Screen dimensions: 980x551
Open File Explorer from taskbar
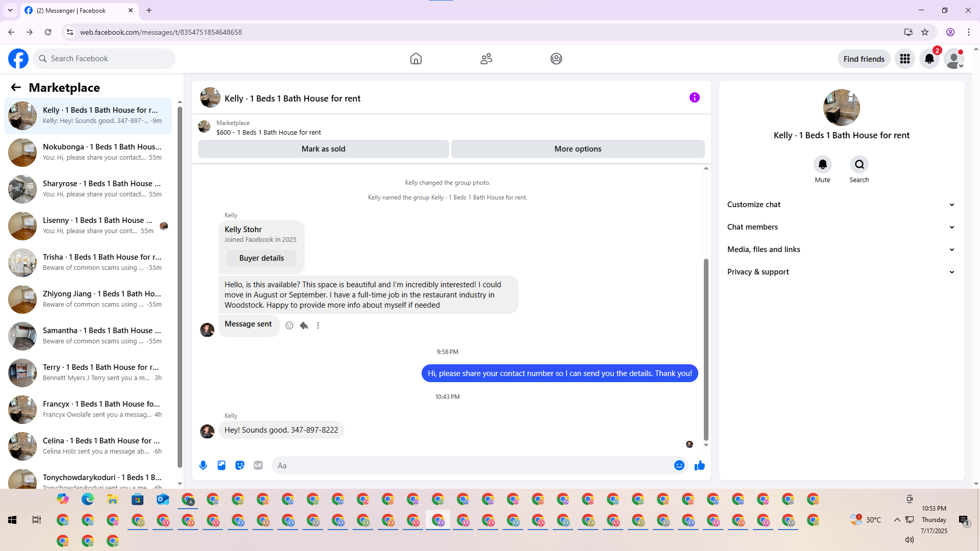(113, 499)
